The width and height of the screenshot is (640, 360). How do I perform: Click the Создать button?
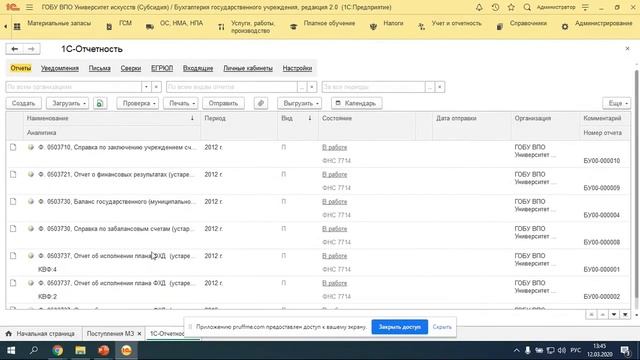(23, 103)
